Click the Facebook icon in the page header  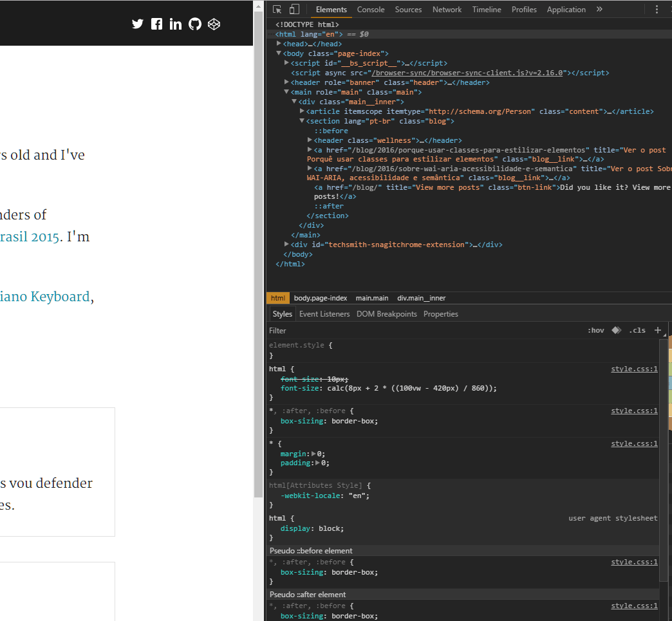tap(156, 24)
